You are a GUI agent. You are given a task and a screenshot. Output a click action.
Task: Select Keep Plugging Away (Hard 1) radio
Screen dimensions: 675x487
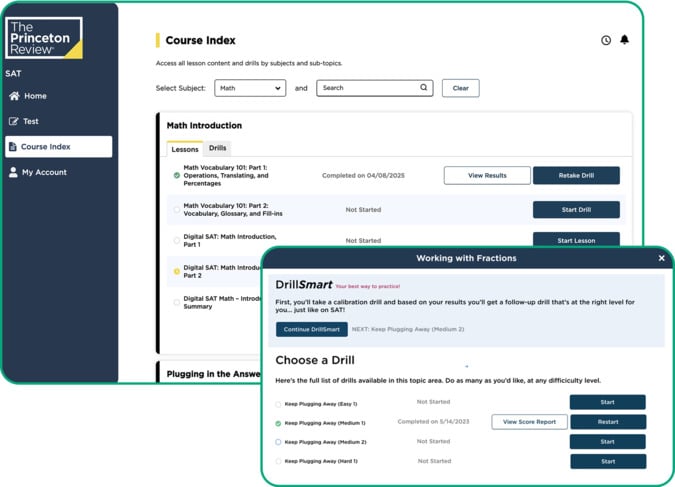click(279, 461)
